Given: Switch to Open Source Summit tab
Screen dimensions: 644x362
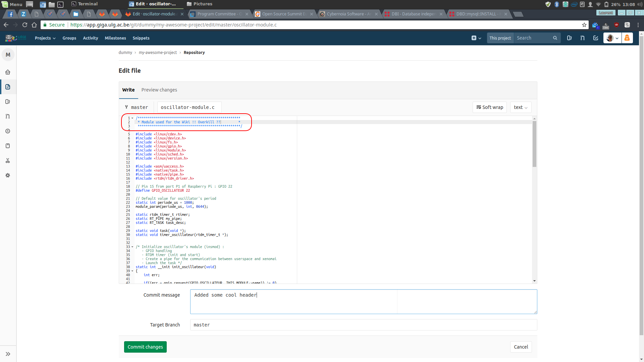Looking at the screenshot, I should click(x=284, y=14).
